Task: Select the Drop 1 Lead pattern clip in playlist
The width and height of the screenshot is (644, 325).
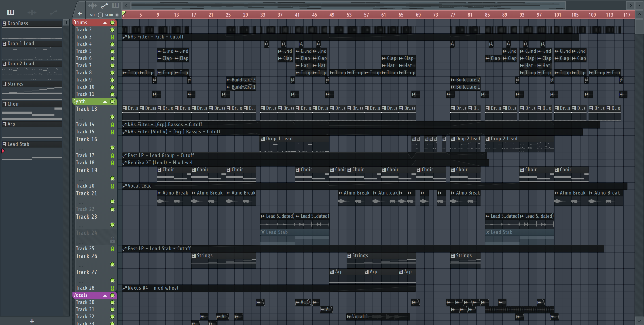Action: [x=295, y=144]
